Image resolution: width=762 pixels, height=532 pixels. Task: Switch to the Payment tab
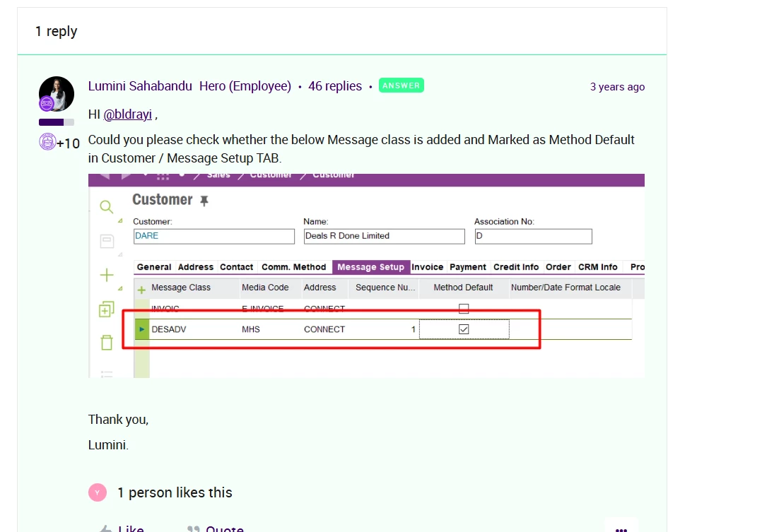467,267
